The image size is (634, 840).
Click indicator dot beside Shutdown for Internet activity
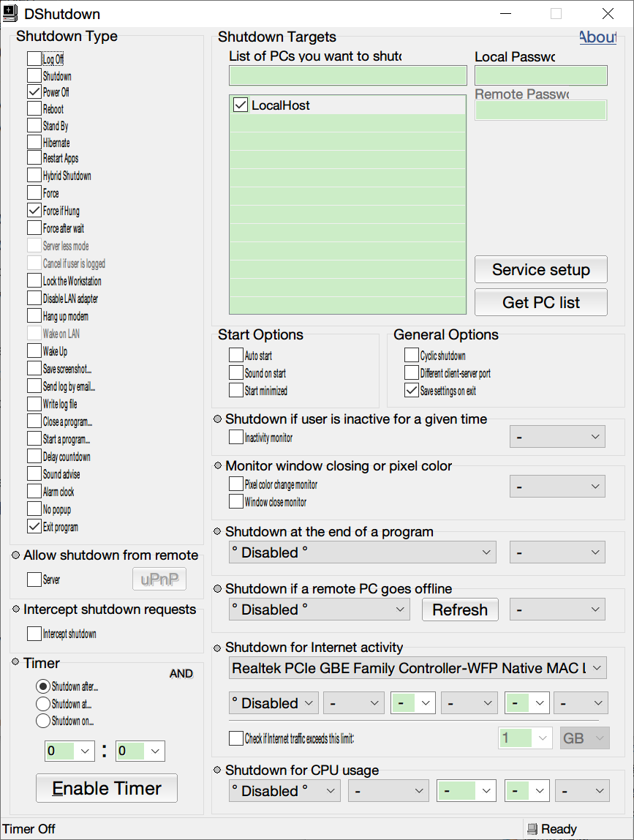(x=218, y=648)
